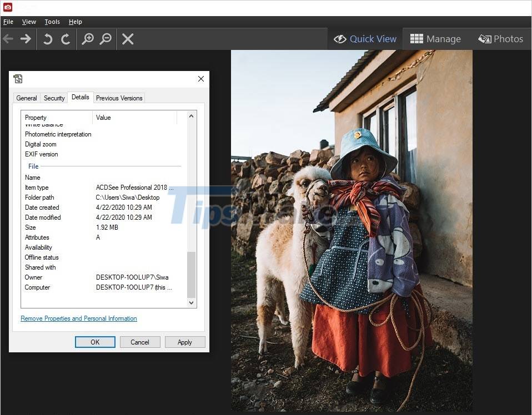Image resolution: width=532 pixels, height=415 pixels.
Task: Confirm with the OK button
Action: coord(94,342)
